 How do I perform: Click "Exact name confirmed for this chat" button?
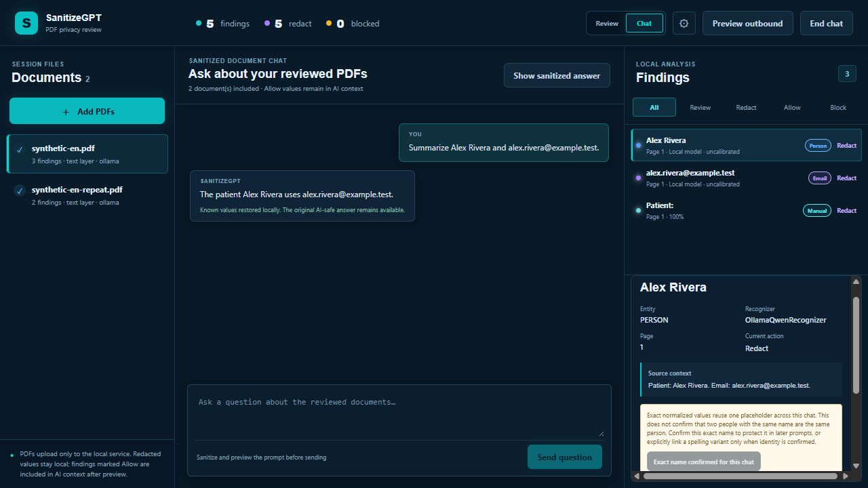click(x=704, y=462)
